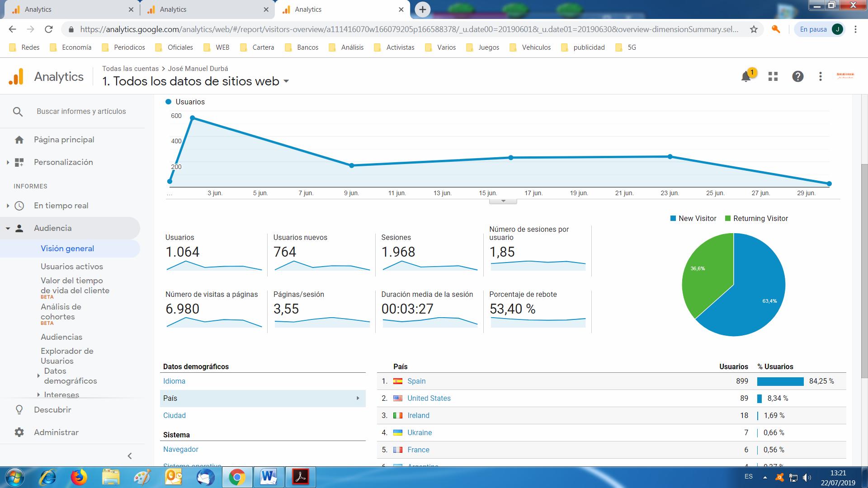Click the search magnifier icon in sidebar
The height and width of the screenshot is (488, 868).
click(18, 112)
